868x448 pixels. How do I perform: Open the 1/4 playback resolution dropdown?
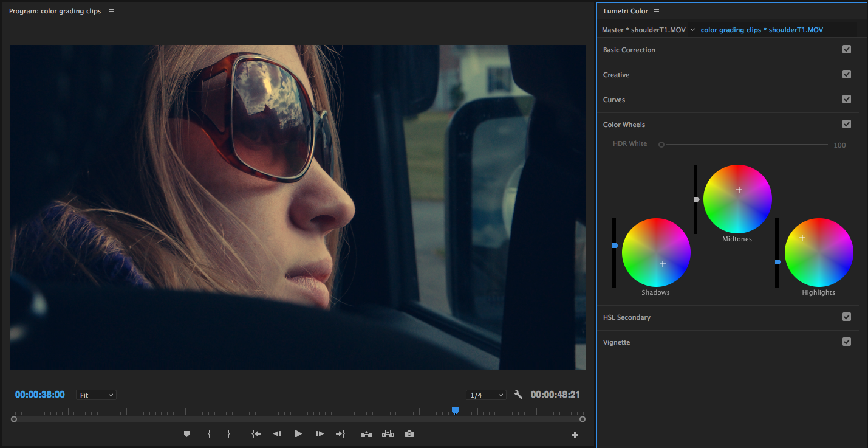(x=486, y=394)
